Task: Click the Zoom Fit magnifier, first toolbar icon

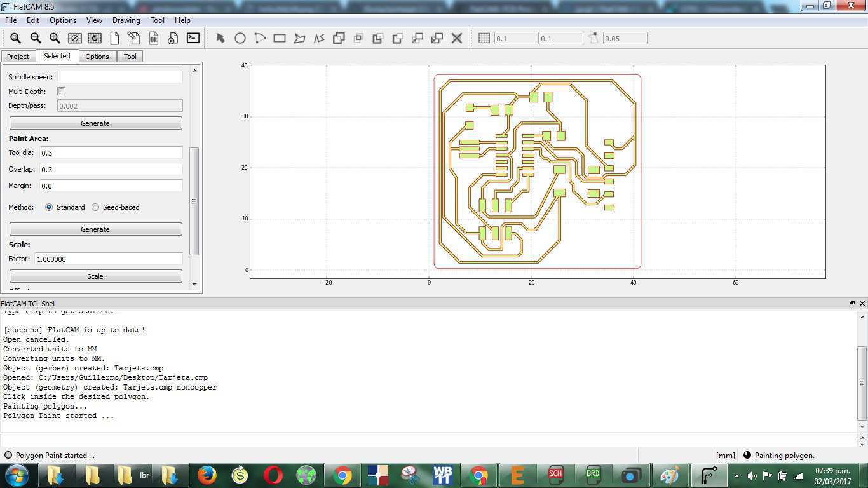Action: point(15,38)
